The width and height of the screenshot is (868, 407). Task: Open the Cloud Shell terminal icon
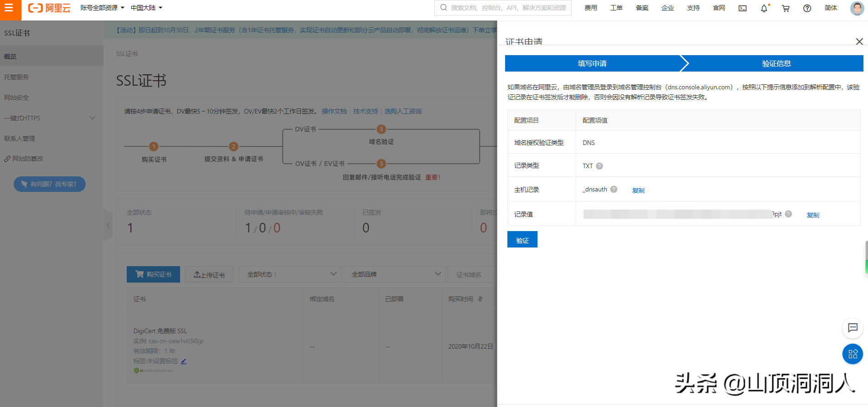click(743, 8)
